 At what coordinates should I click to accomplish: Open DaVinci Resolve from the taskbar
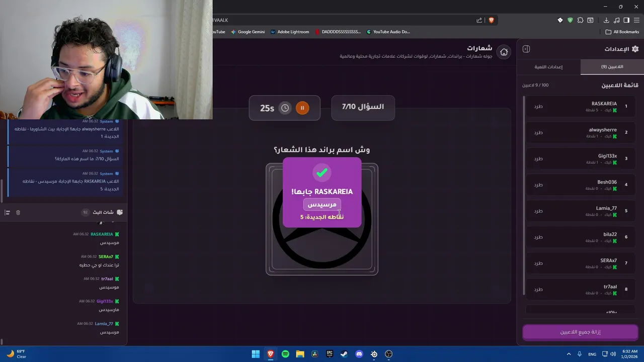315,354
